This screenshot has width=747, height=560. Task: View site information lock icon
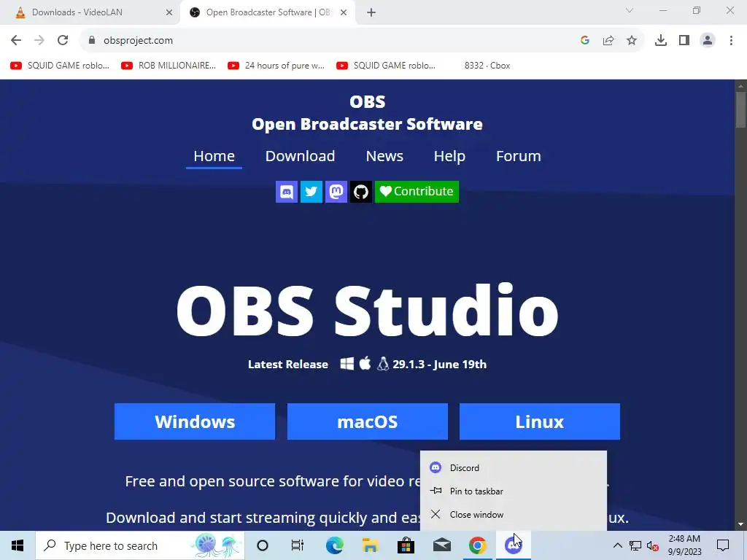92,41
